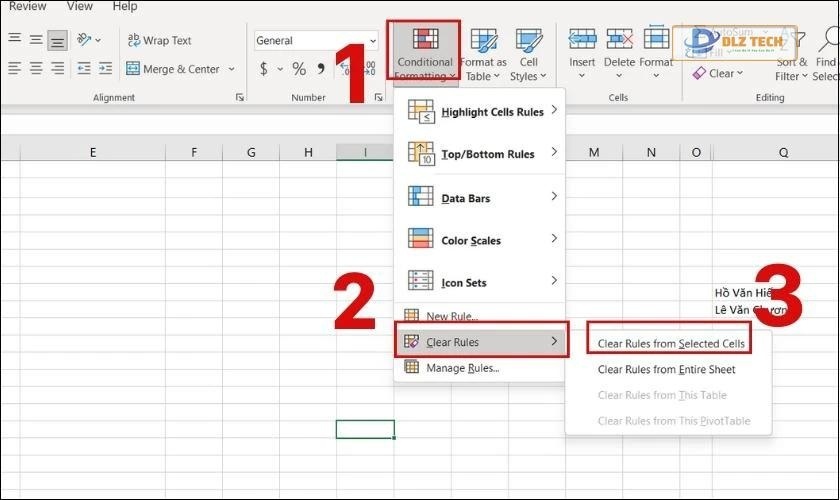Open the General number format dropdown

316,41
